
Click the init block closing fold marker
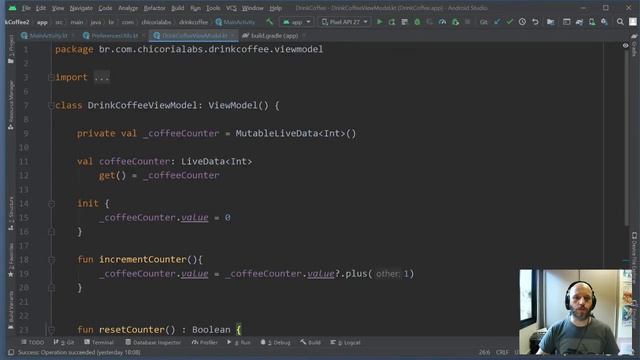[51, 232]
